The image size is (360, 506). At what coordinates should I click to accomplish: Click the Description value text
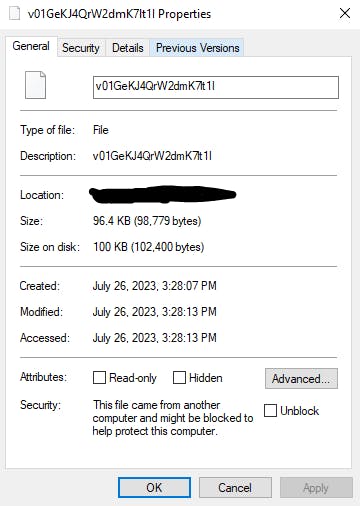click(x=152, y=156)
